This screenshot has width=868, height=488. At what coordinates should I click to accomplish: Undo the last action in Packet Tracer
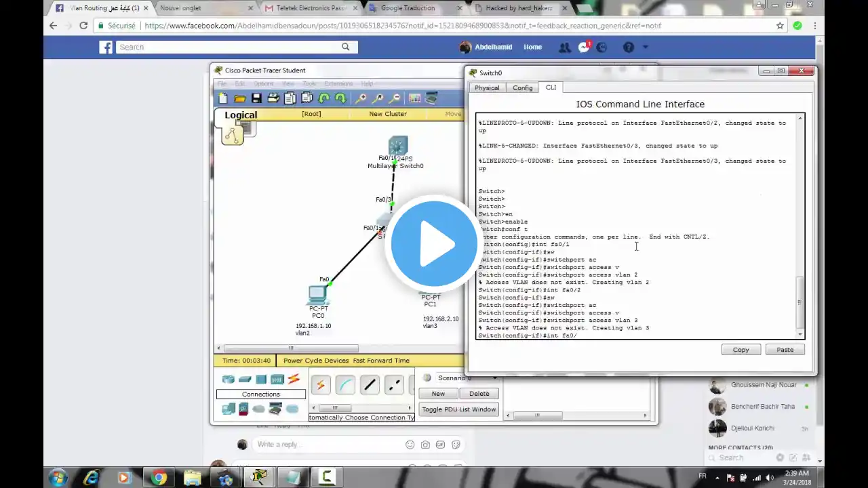point(324,98)
